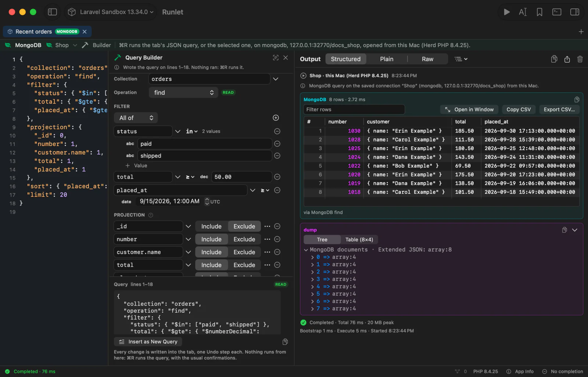Switch output to Plain tab
The image size is (588, 377).
click(387, 59)
